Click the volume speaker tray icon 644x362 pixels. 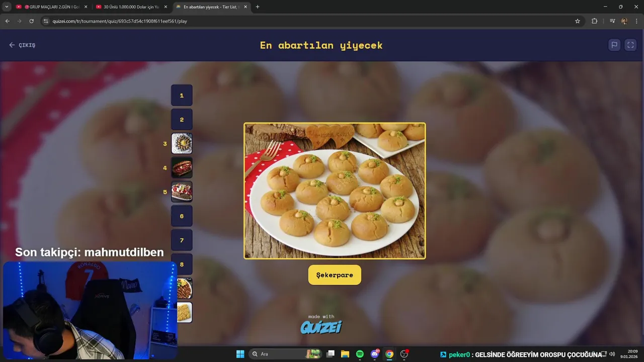[612, 354]
